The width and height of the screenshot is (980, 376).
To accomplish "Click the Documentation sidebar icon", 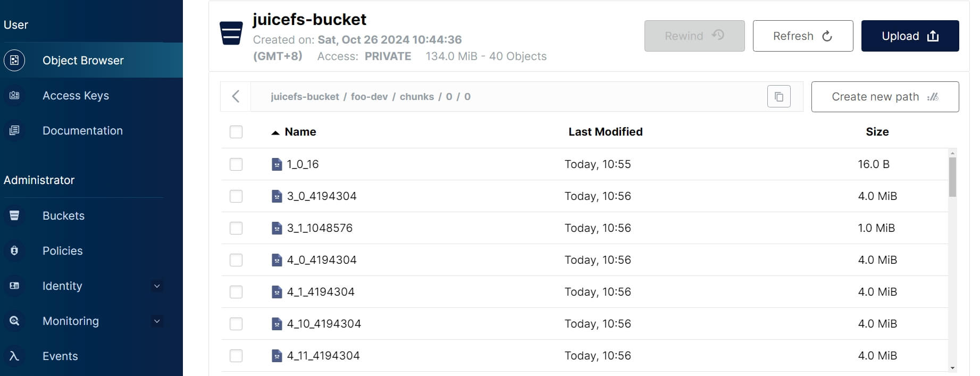I will pos(14,130).
